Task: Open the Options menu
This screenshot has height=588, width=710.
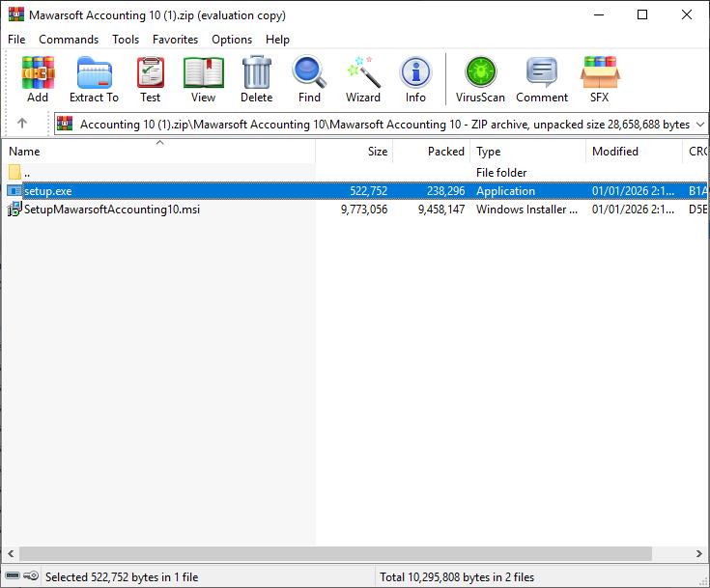Action: [232, 40]
